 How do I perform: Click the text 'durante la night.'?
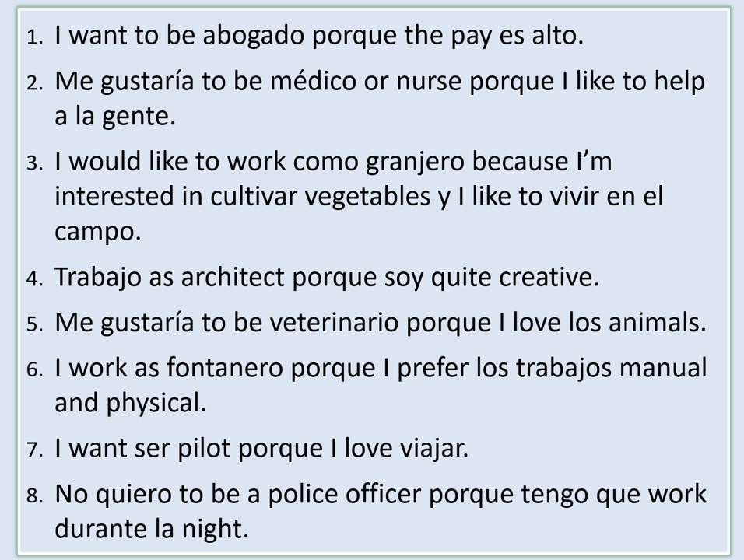[152, 529]
